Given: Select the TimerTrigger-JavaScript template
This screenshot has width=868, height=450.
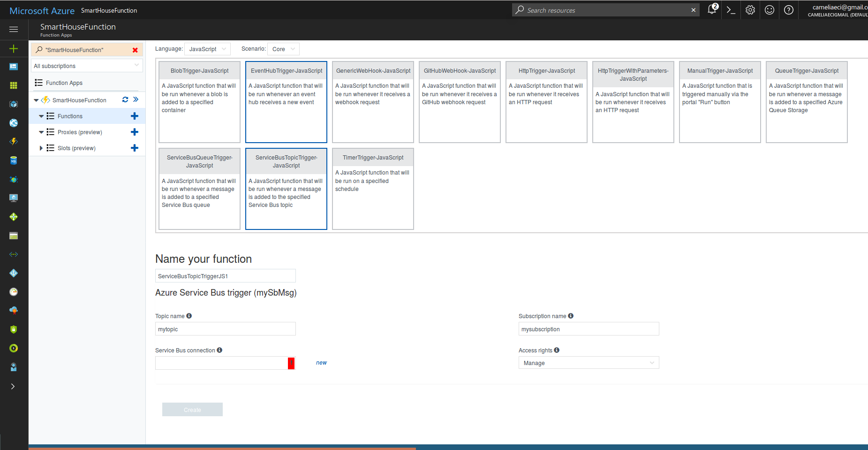Looking at the screenshot, I should pyautogui.click(x=373, y=189).
